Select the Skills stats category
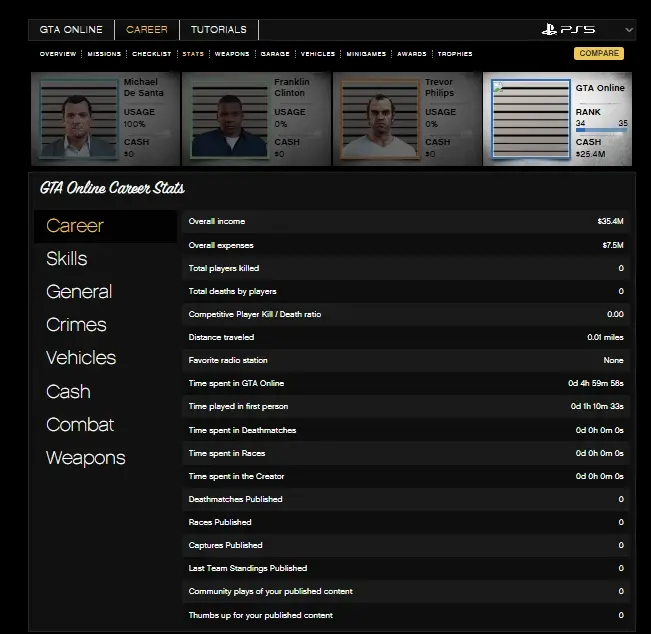This screenshot has height=634, width=651. coord(67,259)
